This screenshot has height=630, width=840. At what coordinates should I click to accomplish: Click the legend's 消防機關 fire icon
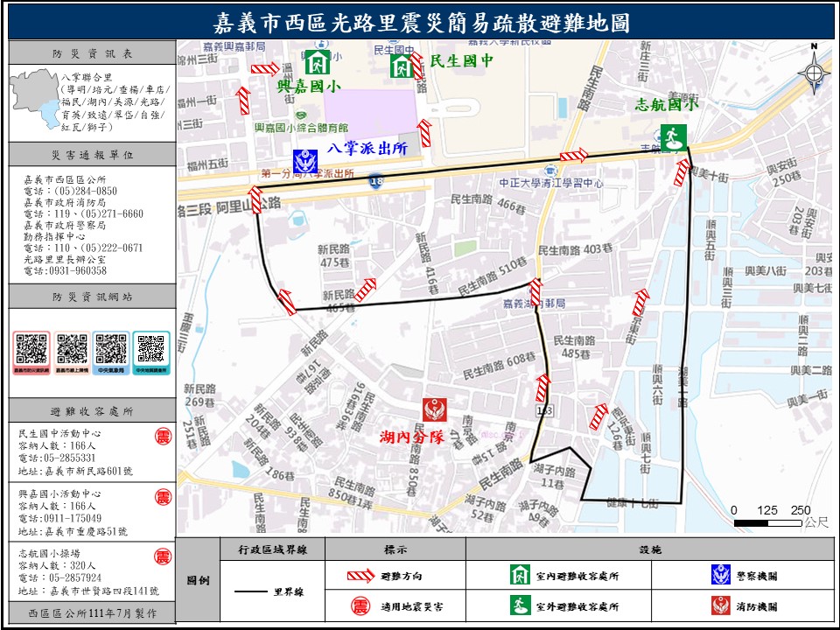721,605
